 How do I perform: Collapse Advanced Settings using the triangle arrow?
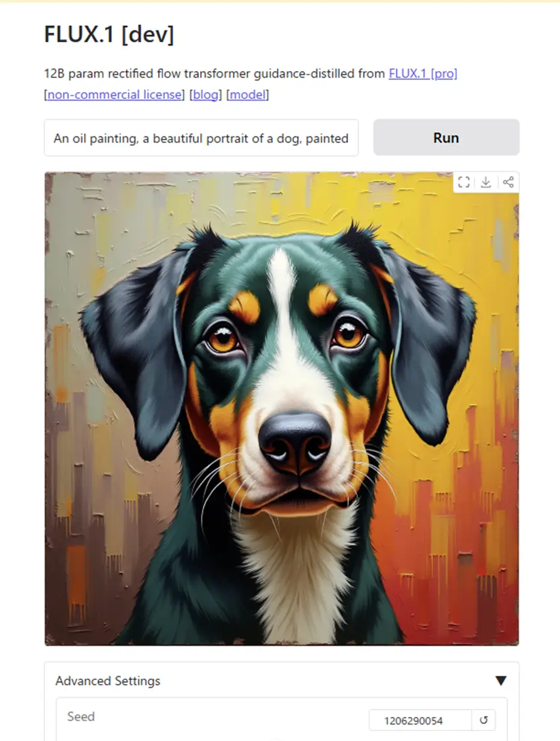tap(501, 681)
